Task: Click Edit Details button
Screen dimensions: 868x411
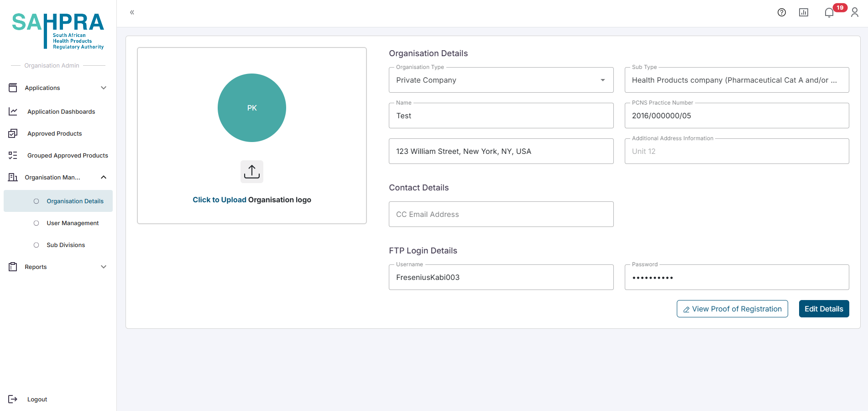Action: pyautogui.click(x=824, y=309)
